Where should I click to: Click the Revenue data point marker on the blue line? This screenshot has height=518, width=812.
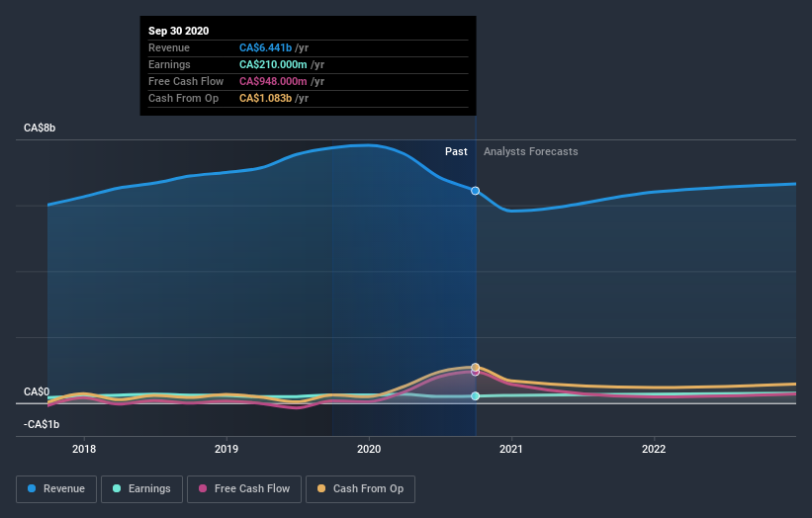coord(475,191)
